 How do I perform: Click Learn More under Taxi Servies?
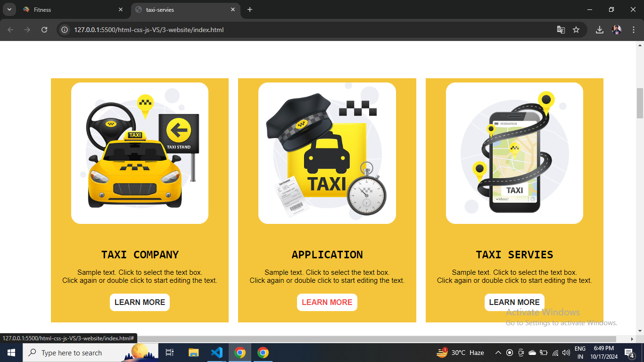pos(514,302)
